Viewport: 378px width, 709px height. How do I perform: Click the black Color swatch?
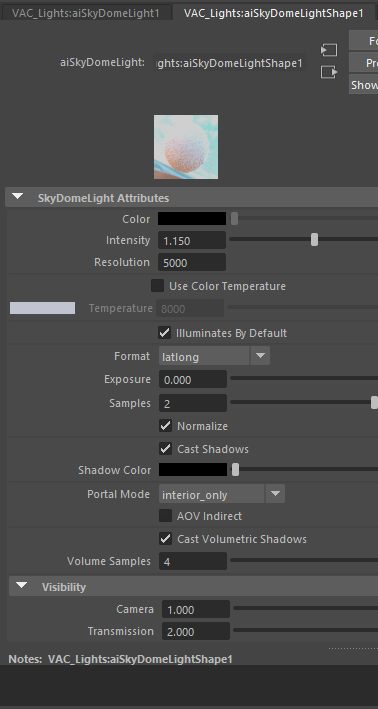192,218
